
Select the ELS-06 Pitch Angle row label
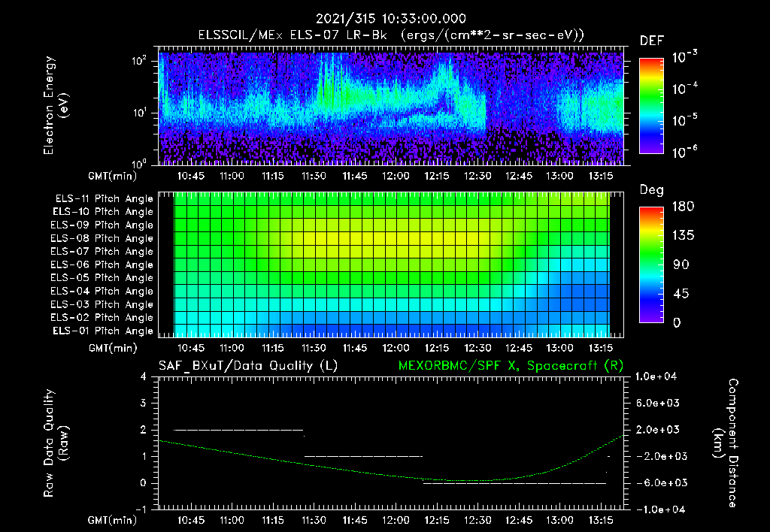click(102, 265)
